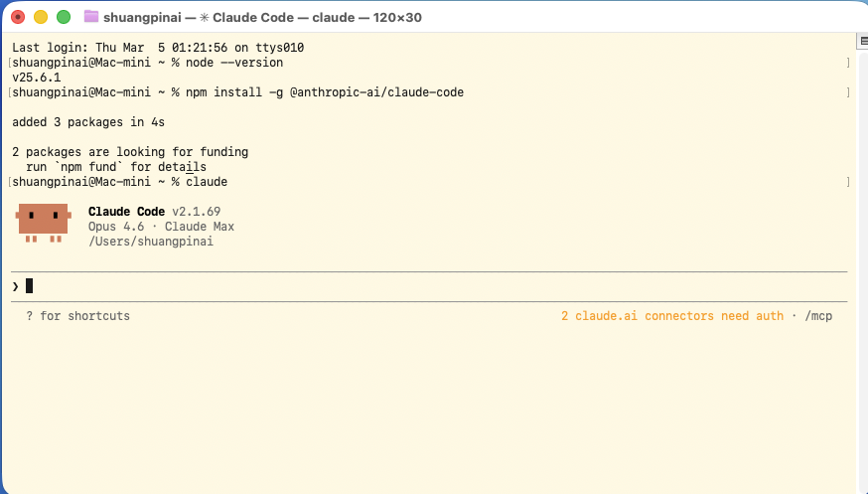Click the split pane icon at top right
The height and width of the screenshot is (494, 868).
863,41
